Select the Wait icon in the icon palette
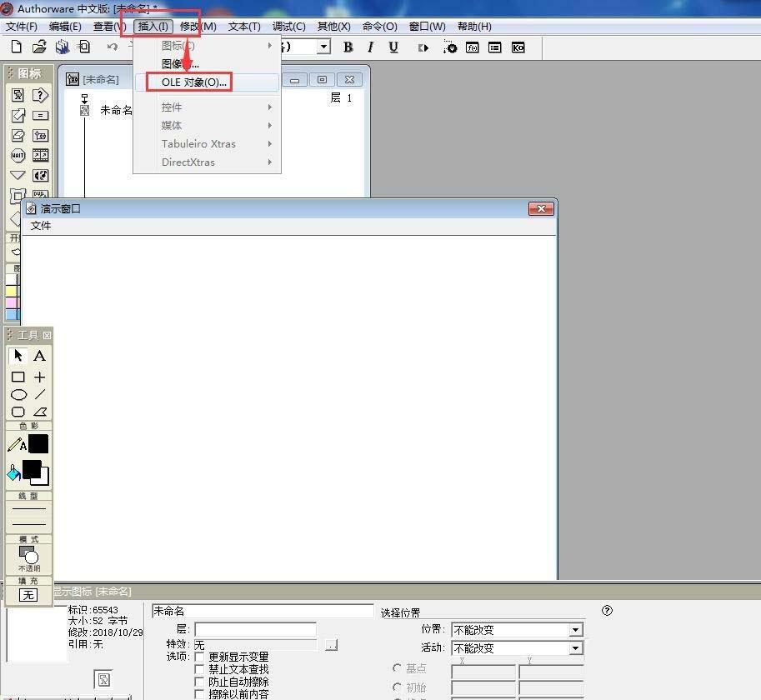The height and width of the screenshot is (700, 761). pyautogui.click(x=18, y=155)
